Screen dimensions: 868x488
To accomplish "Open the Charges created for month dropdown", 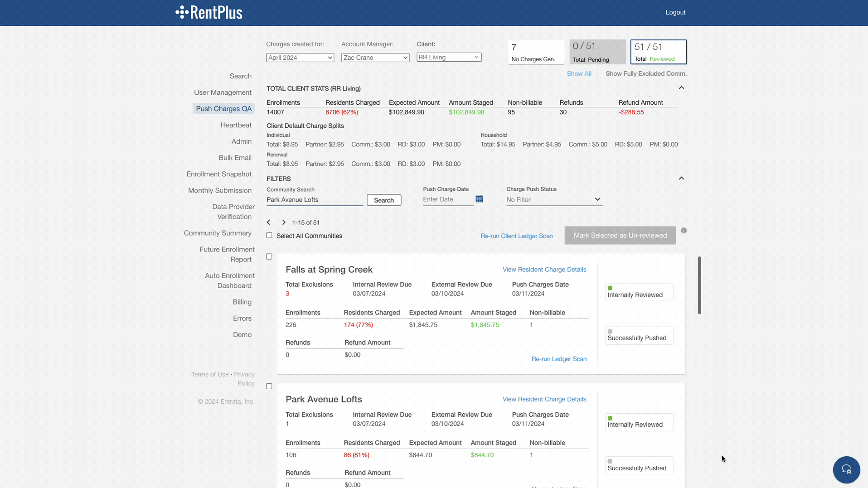I will 300,58.
